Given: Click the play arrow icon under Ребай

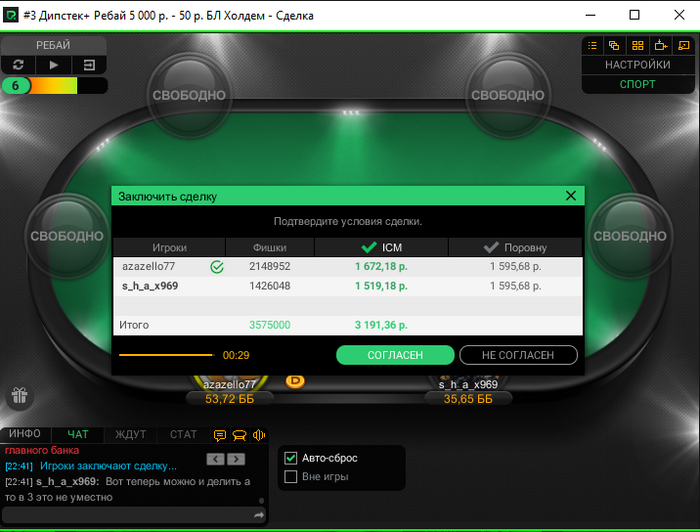Looking at the screenshot, I should click(x=54, y=65).
